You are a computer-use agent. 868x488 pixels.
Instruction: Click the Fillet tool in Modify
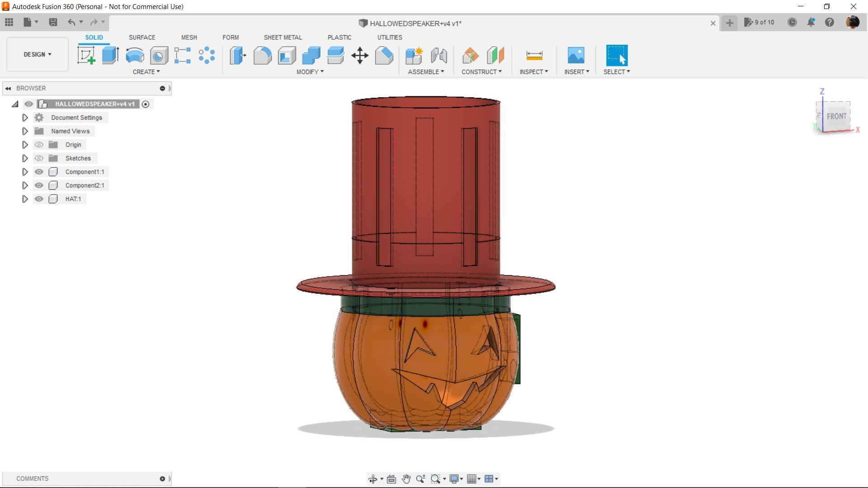[x=262, y=56]
